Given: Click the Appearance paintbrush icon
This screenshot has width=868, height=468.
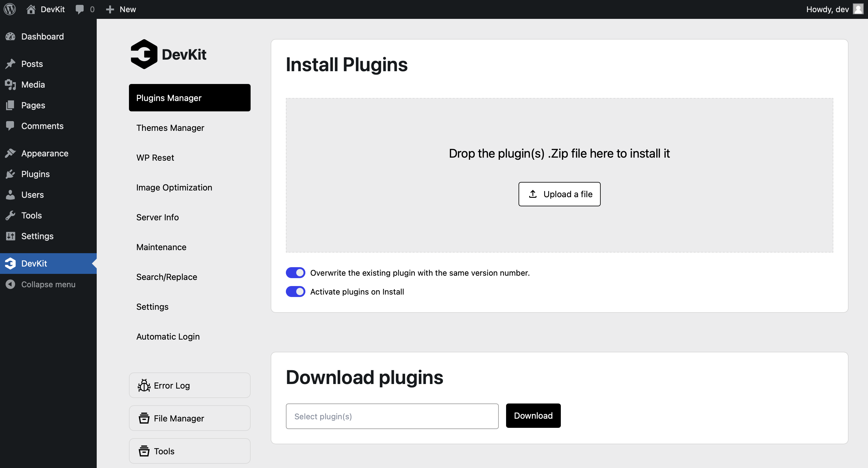Looking at the screenshot, I should (x=10, y=153).
